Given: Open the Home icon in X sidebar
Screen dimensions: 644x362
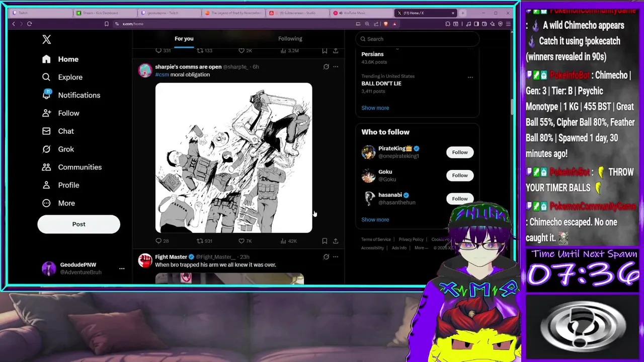Looking at the screenshot, I should tap(46, 59).
